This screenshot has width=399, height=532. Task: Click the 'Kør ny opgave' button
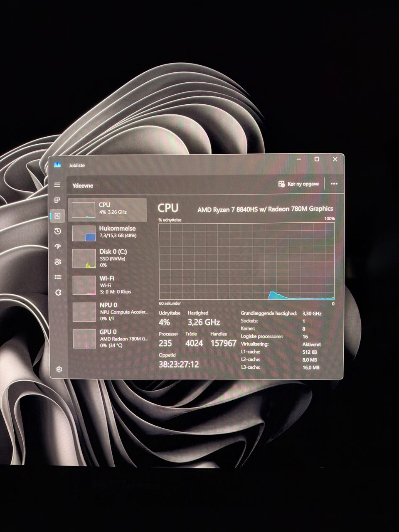[298, 184]
